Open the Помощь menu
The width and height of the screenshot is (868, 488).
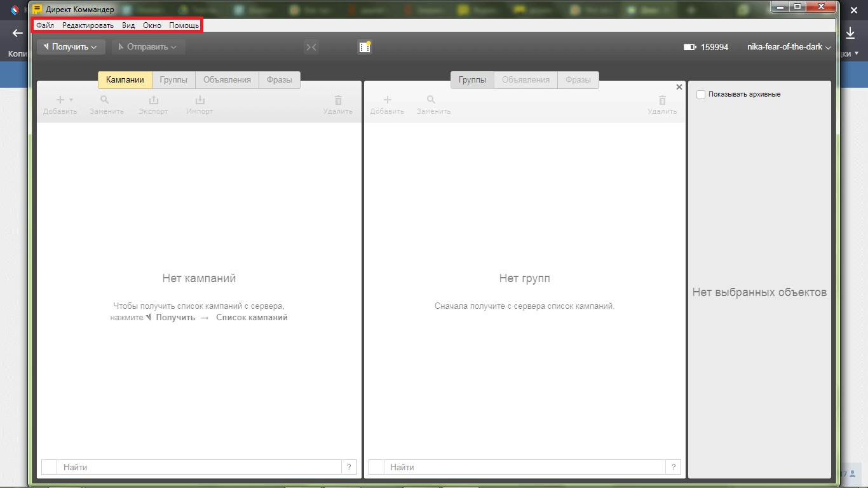(x=184, y=25)
